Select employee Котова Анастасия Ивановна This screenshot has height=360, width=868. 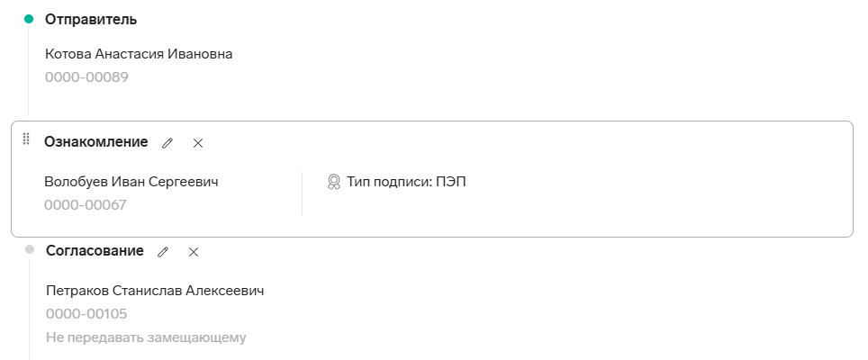(x=139, y=54)
